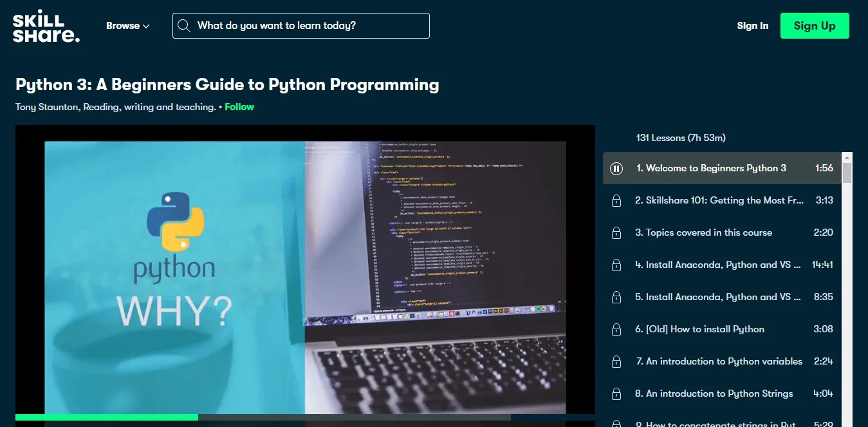This screenshot has width=868, height=427.
Task: Open the 14:41 Install Anaconda lesson
Action: [722, 265]
